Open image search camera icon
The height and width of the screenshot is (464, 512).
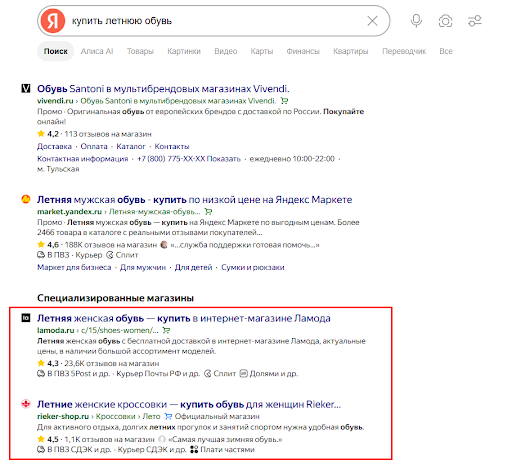pyautogui.click(x=445, y=21)
